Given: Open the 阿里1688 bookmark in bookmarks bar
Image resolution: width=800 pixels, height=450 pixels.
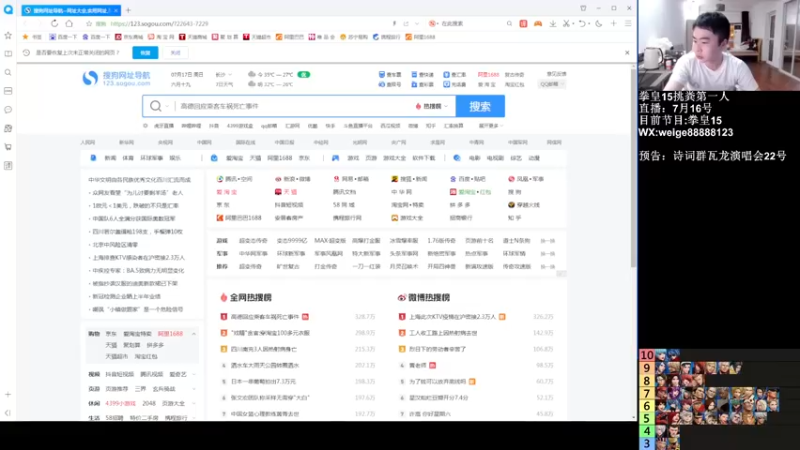Looking at the screenshot, I should (420, 37).
